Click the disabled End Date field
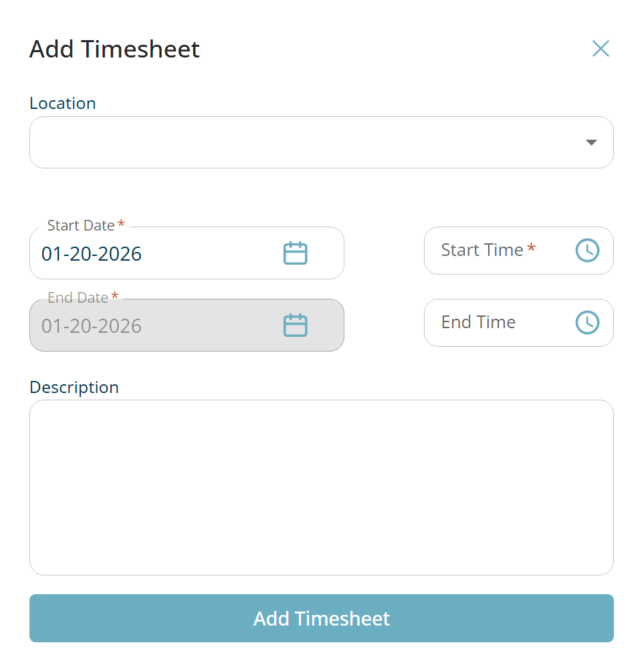Viewport: 644px width, 663px height. tap(134, 325)
